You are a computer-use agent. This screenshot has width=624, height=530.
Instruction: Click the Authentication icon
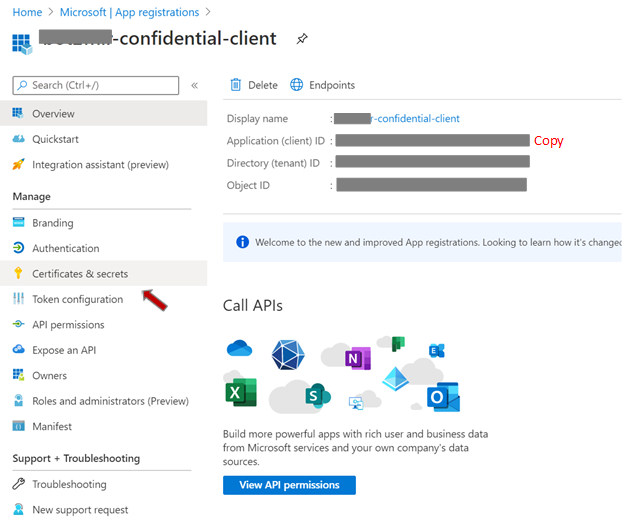coord(18,248)
